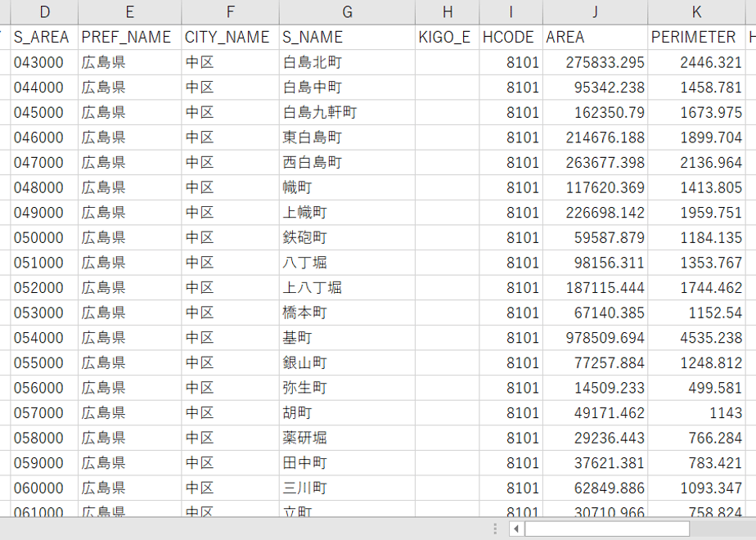The width and height of the screenshot is (756, 540).
Task: Select the 基町 cell
Action: tap(347, 338)
